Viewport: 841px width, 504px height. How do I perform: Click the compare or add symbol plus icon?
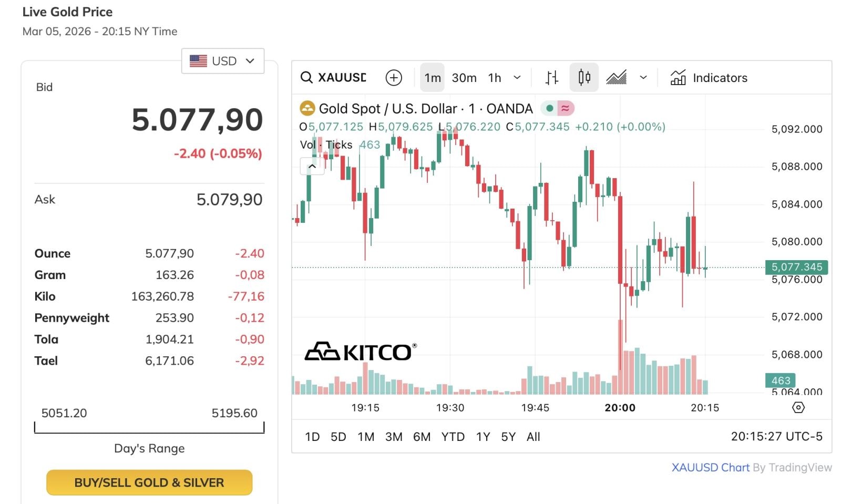click(394, 78)
